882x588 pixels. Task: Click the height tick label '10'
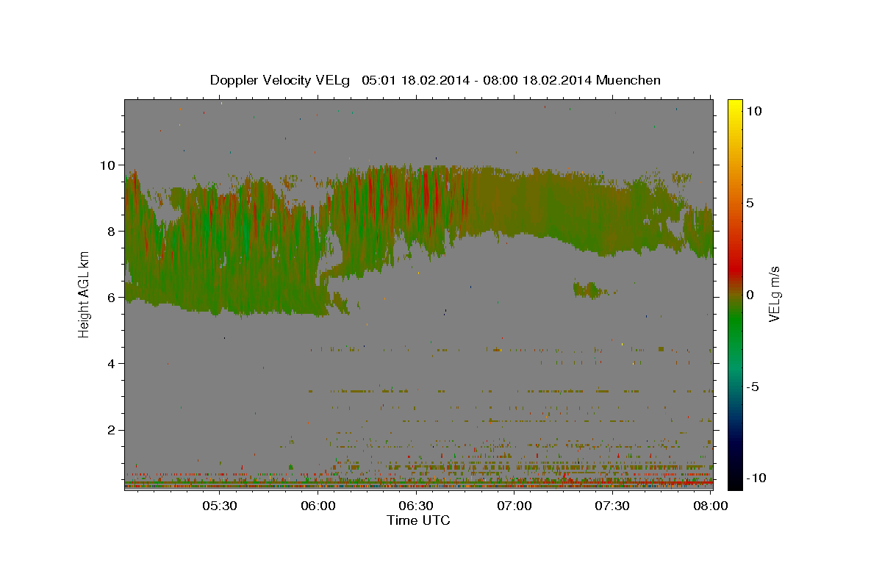point(109,165)
